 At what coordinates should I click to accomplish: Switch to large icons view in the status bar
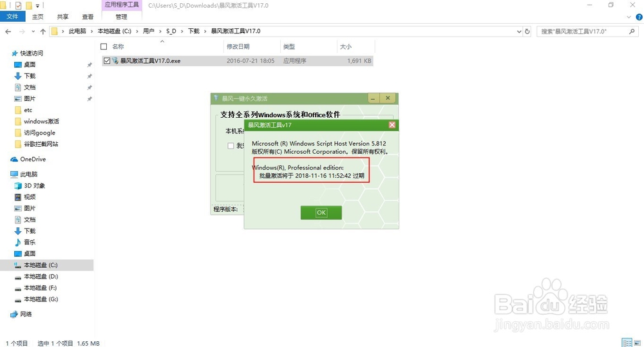pyautogui.click(x=638, y=342)
